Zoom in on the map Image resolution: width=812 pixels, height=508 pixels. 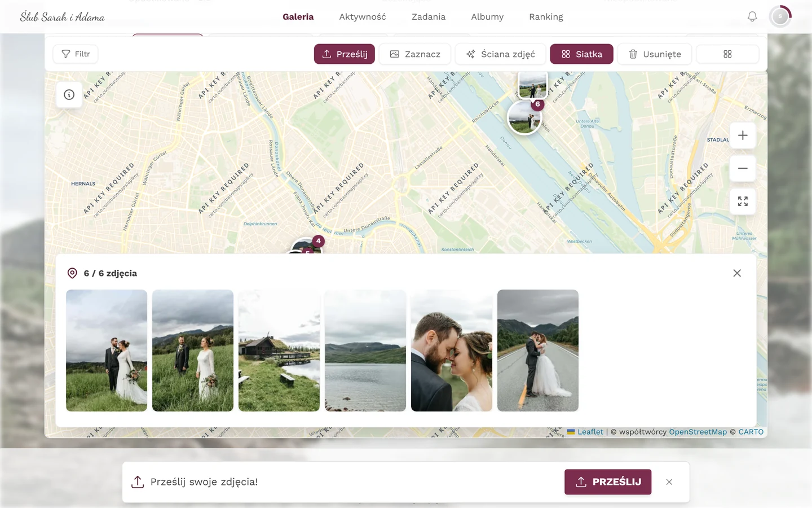pos(743,135)
